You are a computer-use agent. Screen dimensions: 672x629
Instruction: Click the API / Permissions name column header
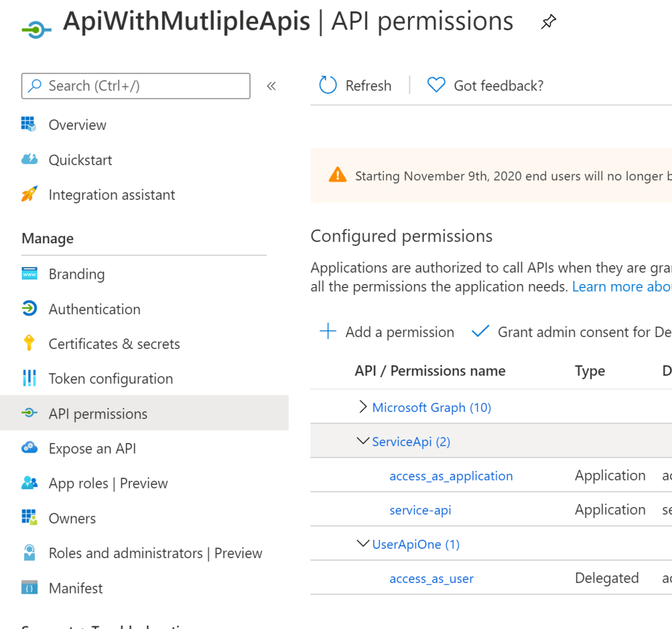(x=430, y=371)
